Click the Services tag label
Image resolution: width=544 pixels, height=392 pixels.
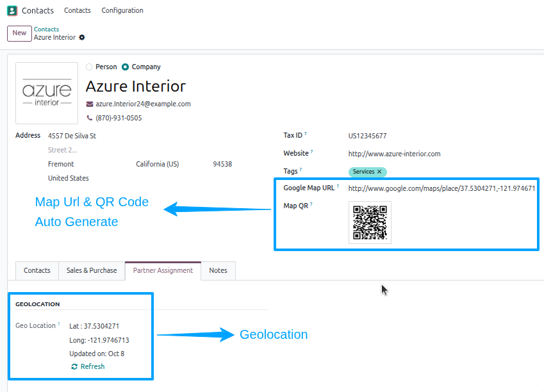point(363,172)
